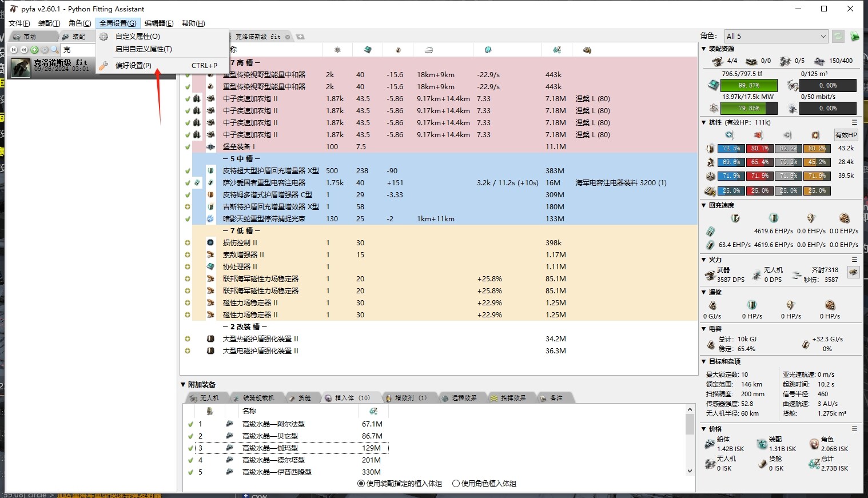Click the EM resistance column icon
The image size is (868, 498).
point(729,136)
